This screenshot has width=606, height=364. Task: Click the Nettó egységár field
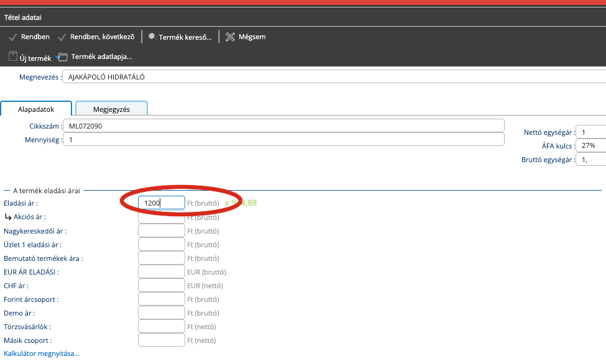pos(590,132)
